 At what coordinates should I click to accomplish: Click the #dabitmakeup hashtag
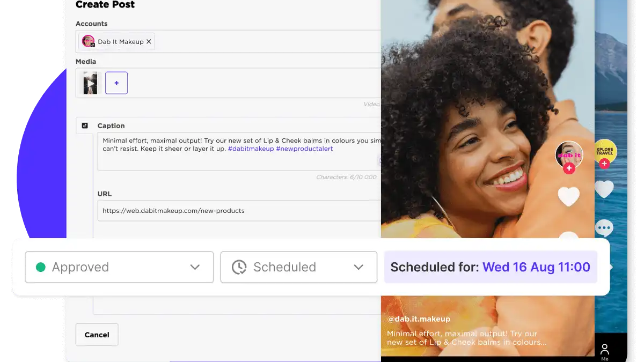(251, 149)
